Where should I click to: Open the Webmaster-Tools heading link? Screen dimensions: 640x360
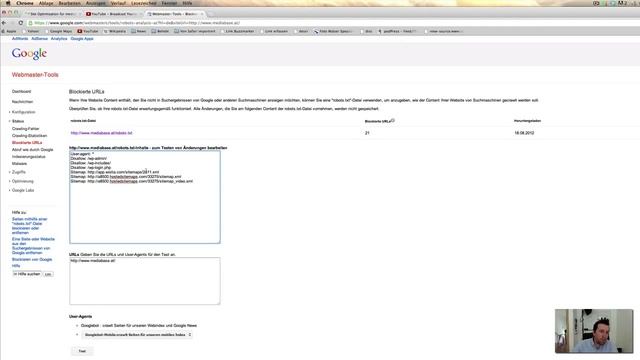tap(35, 75)
